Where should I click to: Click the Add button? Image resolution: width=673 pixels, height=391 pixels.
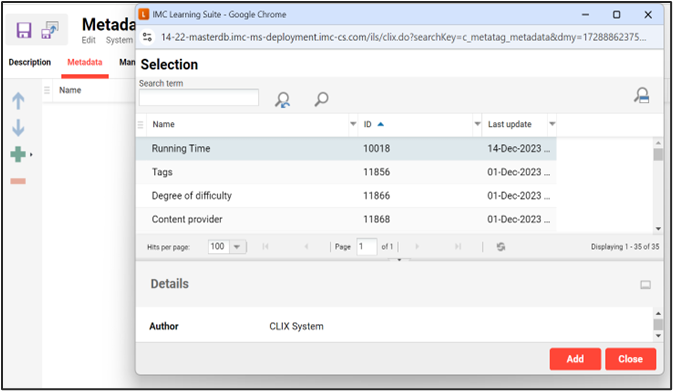point(575,359)
